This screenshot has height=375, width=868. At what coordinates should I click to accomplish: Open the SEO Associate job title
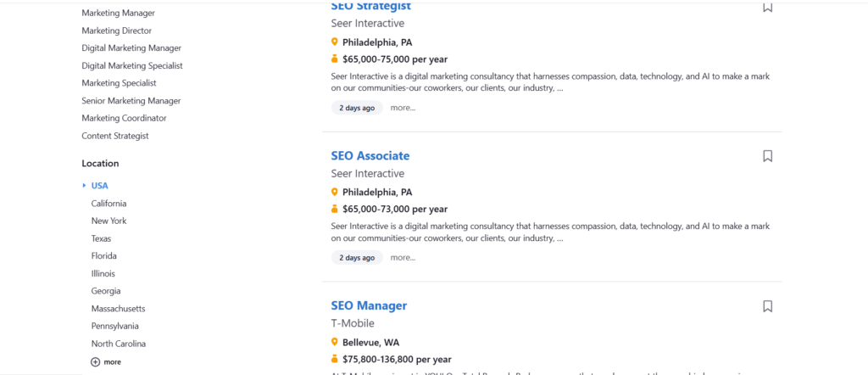click(370, 156)
